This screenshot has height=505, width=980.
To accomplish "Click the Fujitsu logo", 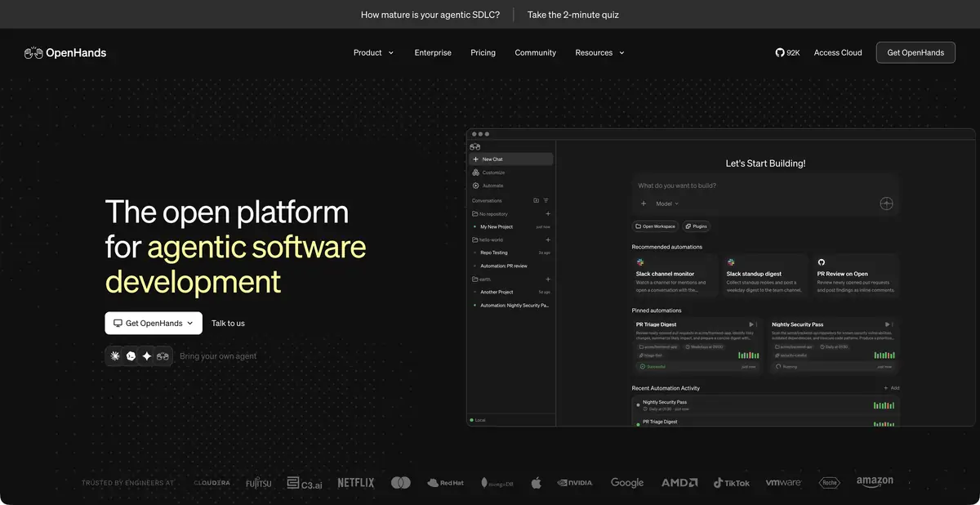I will [x=258, y=483].
